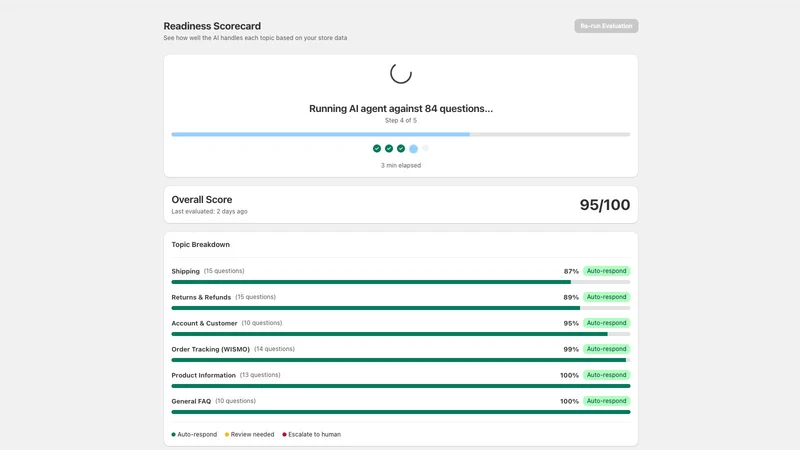Click the scorecard subtitle description text
This screenshot has width=800, height=450.
(x=255, y=38)
